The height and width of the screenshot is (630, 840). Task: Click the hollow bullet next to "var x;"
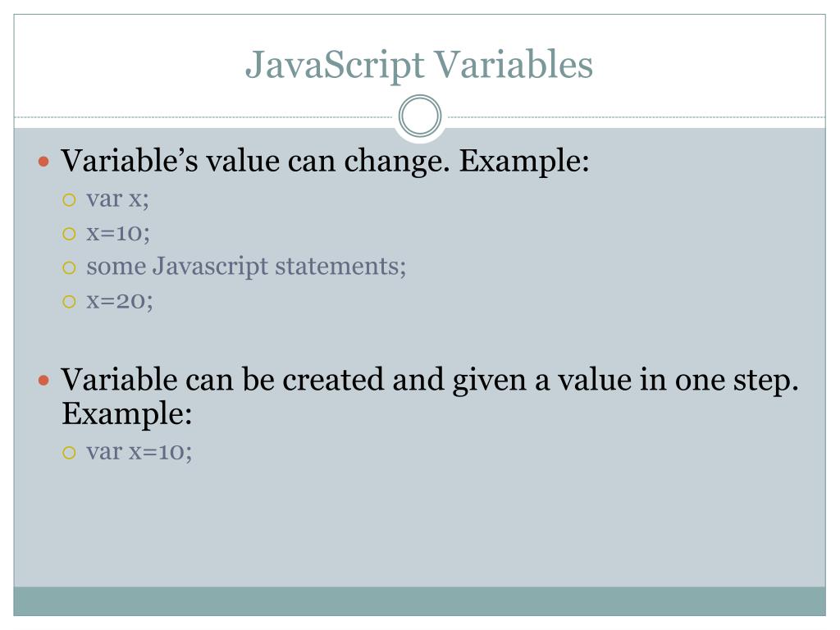pyautogui.click(x=69, y=199)
